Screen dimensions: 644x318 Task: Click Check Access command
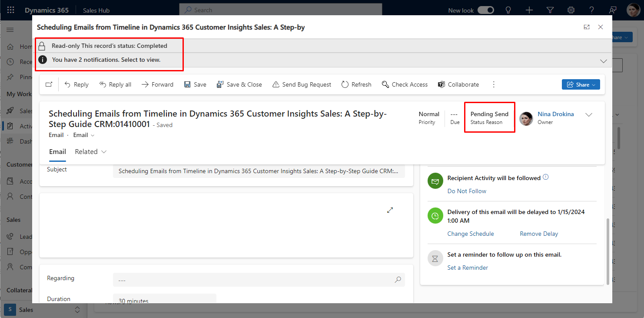click(405, 84)
